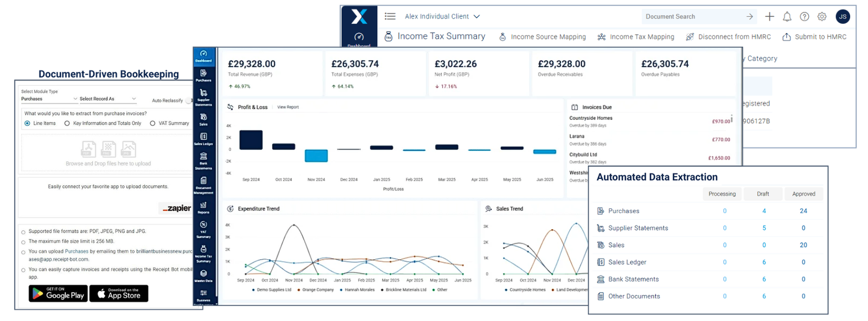868x321 pixels.
Task: Open the Purchases icon in the sidebar
Action: (203, 76)
